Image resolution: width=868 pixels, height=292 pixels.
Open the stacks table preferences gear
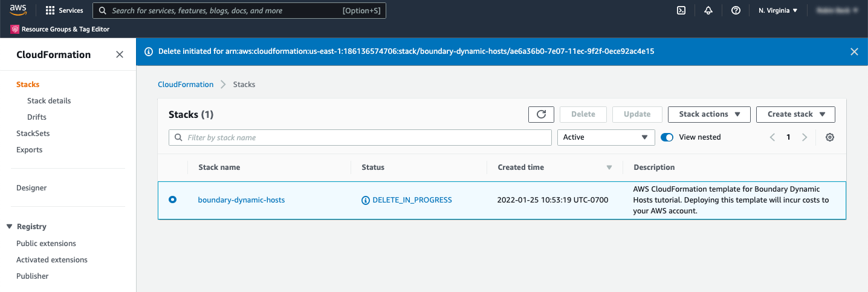[x=830, y=137]
